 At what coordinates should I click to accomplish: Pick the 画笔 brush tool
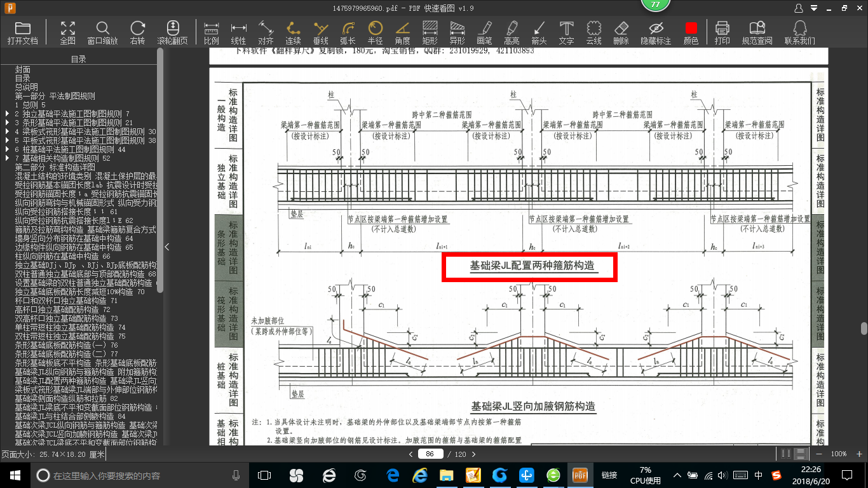pos(484,29)
